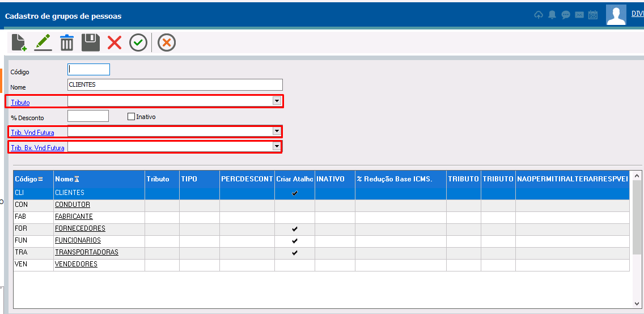Screen dimensions: 644x314
Task: Click the grid scrollbar down arrow
Action: [x=636, y=303]
